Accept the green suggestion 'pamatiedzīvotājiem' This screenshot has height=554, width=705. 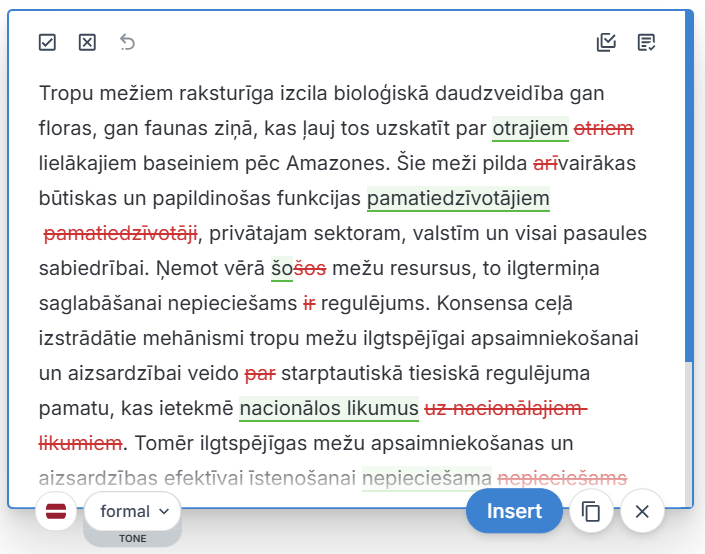pyautogui.click(x=458, y=199)
